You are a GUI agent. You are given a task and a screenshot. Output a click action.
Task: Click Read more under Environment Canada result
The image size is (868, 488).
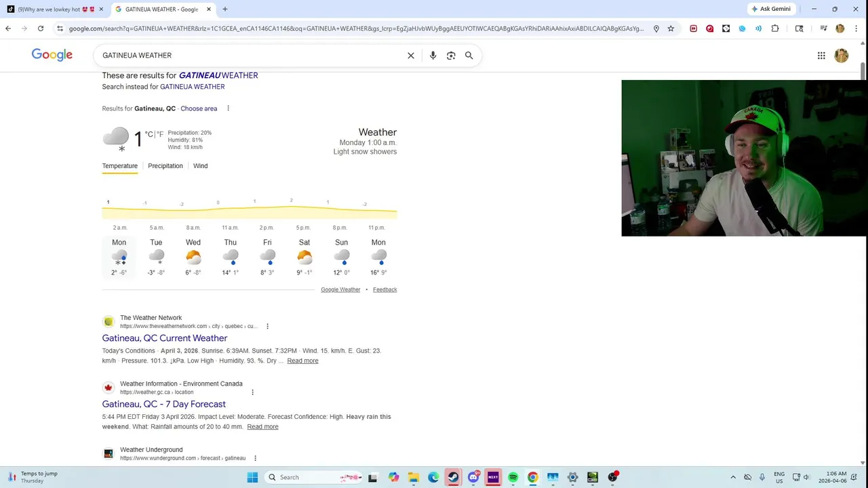[262, 426]
